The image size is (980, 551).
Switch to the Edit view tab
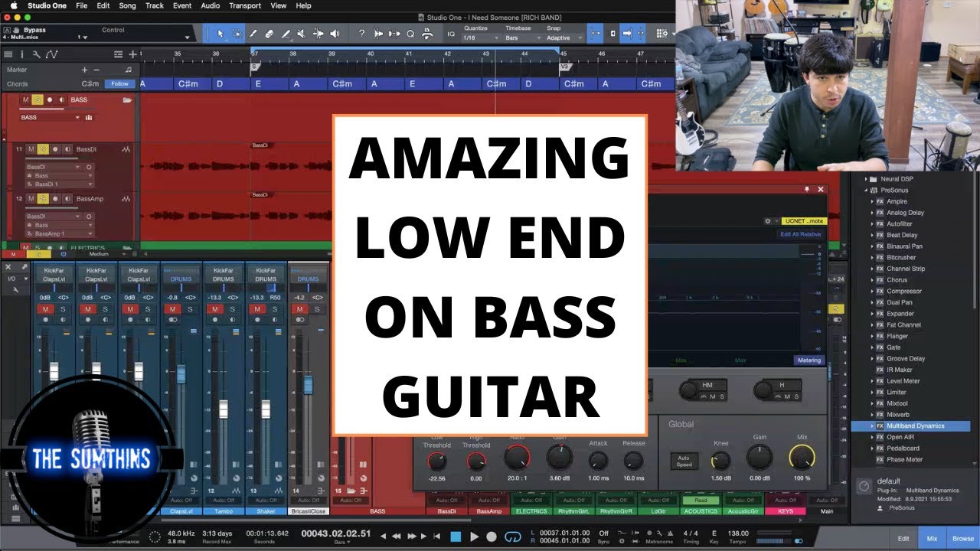point(903,539)
